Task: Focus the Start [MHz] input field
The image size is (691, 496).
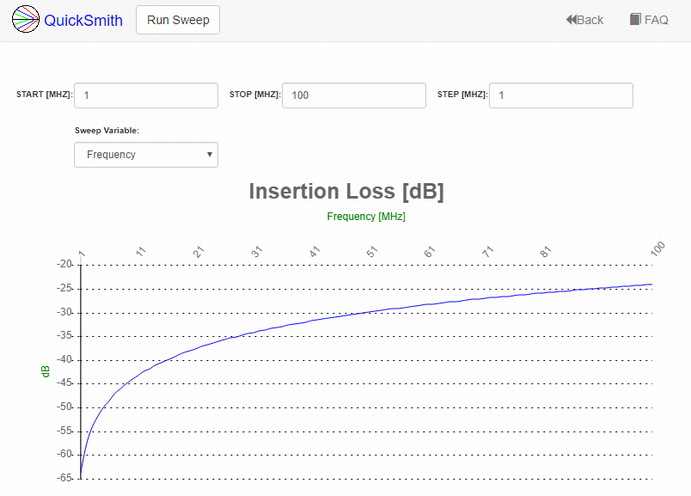Action: tap(146, 95)
